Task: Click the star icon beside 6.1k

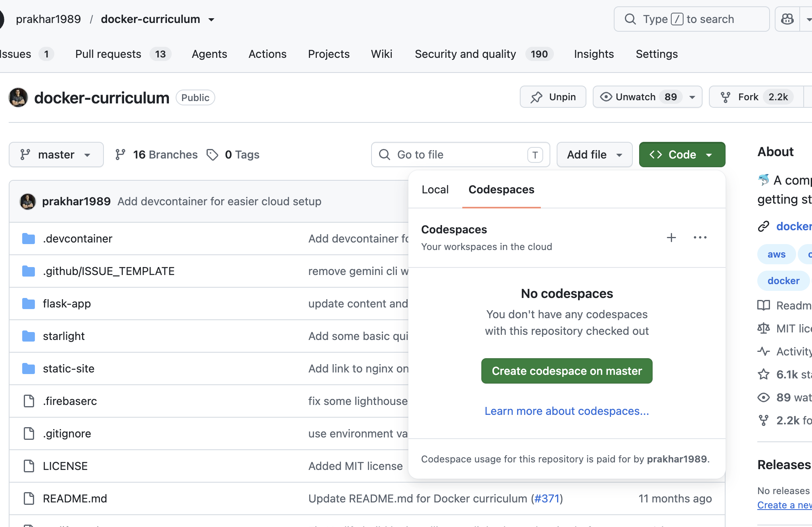Action: tap(764, 374)
